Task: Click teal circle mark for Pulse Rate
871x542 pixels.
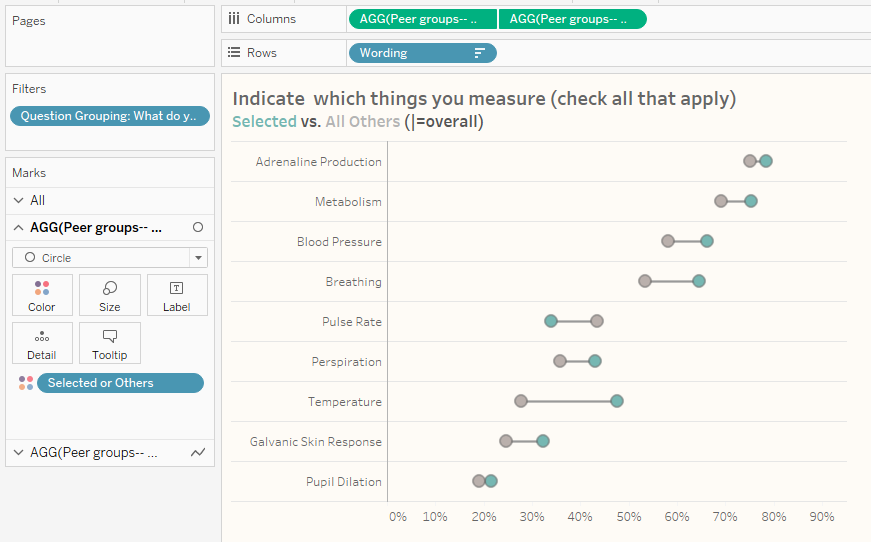Action: pos(550,321)
